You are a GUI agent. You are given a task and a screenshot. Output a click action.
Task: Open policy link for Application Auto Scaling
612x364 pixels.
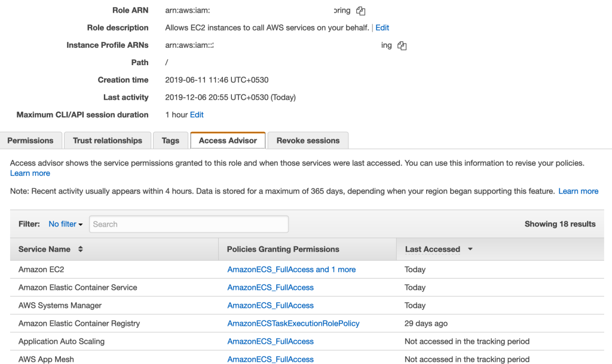click(270, 341)
